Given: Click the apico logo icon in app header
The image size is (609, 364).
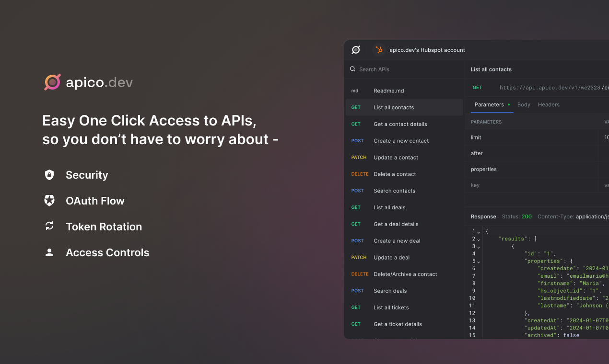Looking at the screenshot, I should [x=356, y=50].
